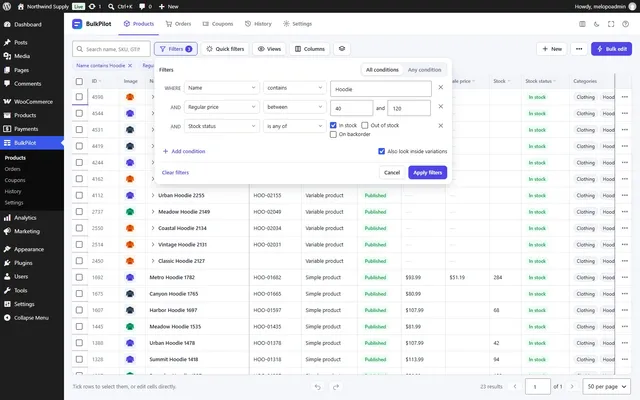Switch to the History tab
This screenshot has width=640, height=400.
tap(258, 24)
